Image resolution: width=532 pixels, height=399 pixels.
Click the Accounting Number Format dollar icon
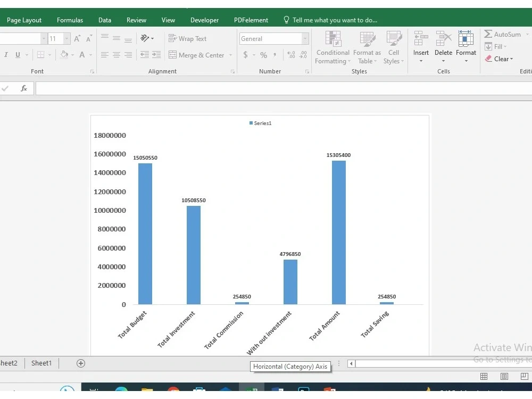tap(245, 55)
